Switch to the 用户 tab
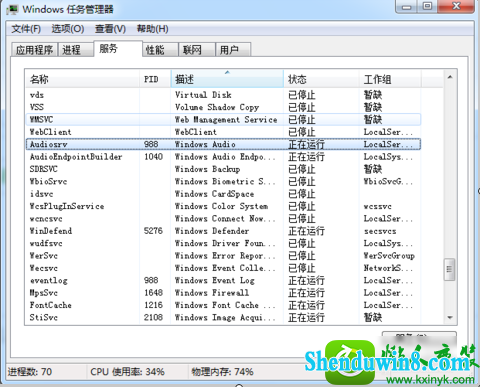 click(x=233, y=50)
